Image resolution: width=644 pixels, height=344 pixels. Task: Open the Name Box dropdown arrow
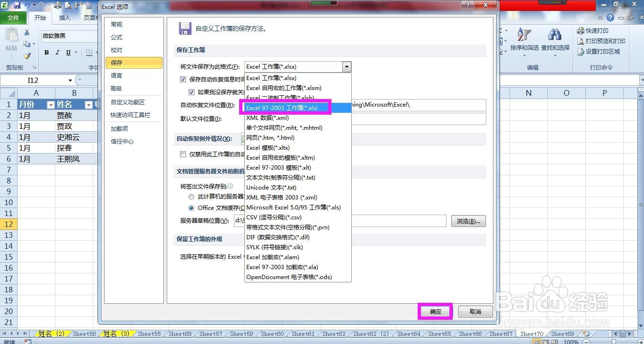[70, 81]
